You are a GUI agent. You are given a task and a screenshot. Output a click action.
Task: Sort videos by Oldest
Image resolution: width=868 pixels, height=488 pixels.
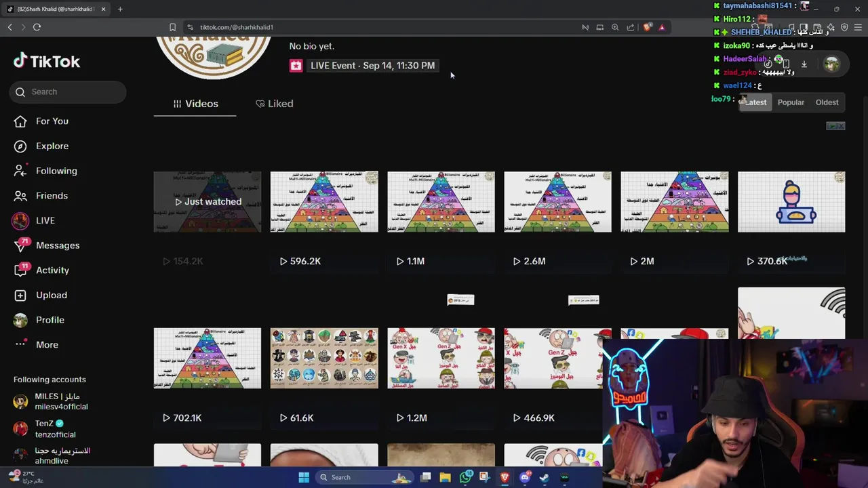[827, 102]
